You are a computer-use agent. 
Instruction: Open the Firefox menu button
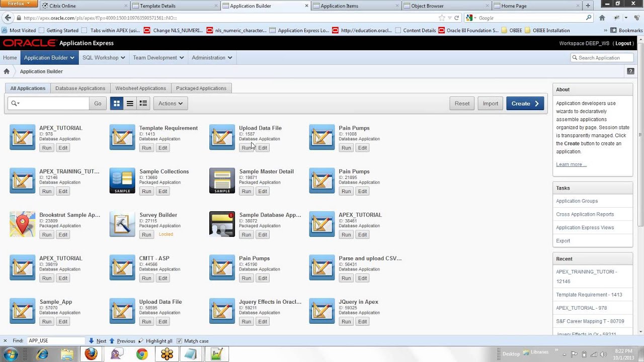19,4
